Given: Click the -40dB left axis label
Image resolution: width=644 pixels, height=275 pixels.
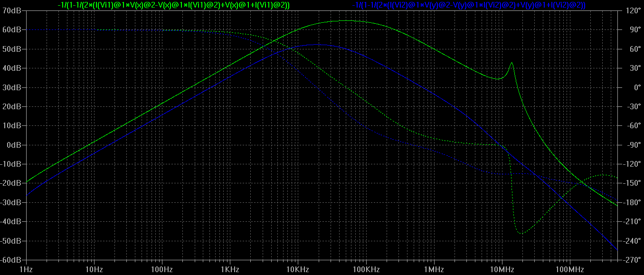Looking at the screenshot, I should pos(11,222).
